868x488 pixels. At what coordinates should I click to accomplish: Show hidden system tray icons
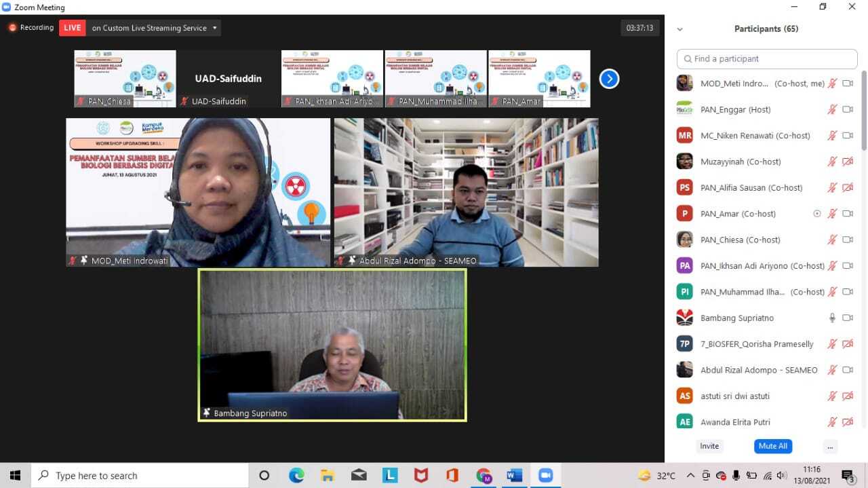690,475
